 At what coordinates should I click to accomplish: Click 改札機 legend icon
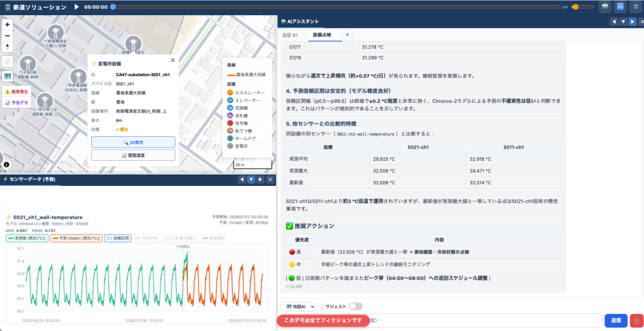pyautogui.click(x=230, y=116)
